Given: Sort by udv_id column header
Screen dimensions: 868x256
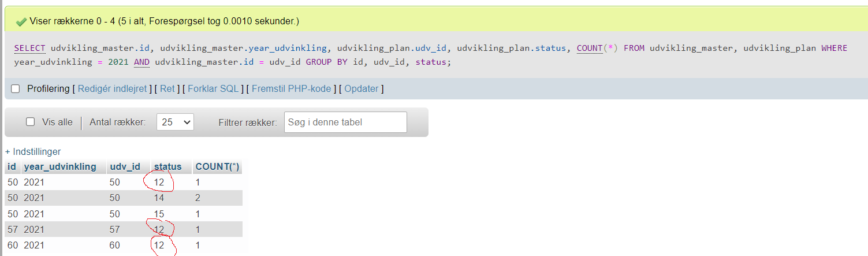Looking at the screenshot, I should [x=125, y=167].
